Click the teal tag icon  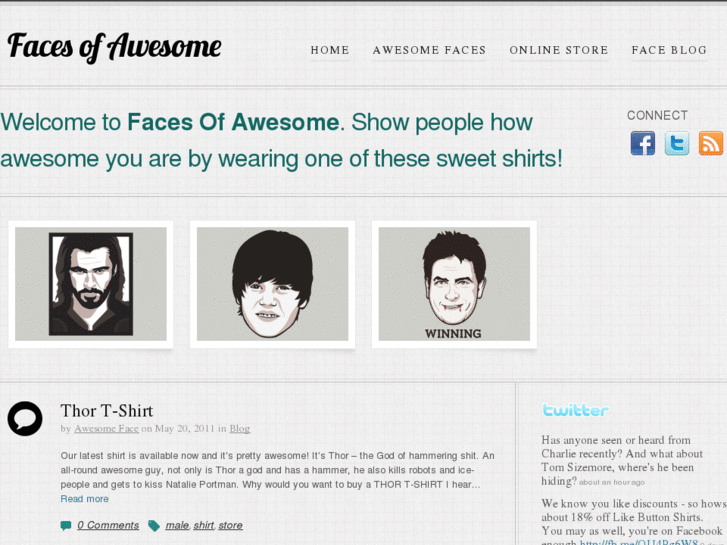click(x=154, y=526)
